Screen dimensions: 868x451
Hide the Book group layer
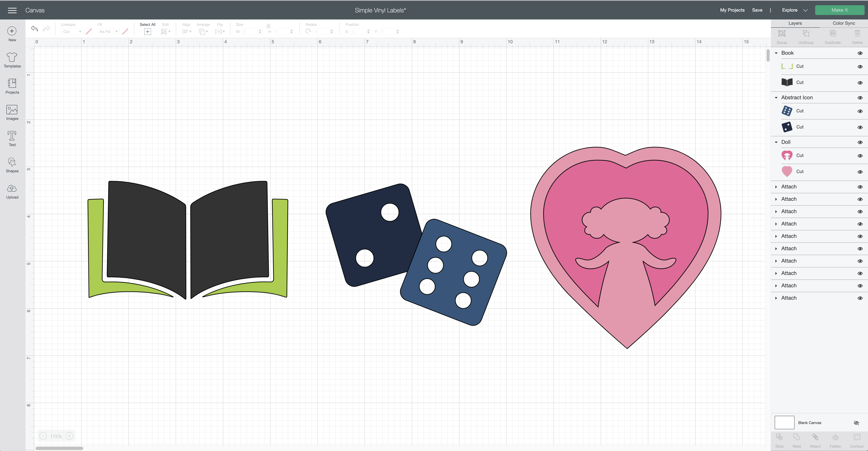point(860,53)
